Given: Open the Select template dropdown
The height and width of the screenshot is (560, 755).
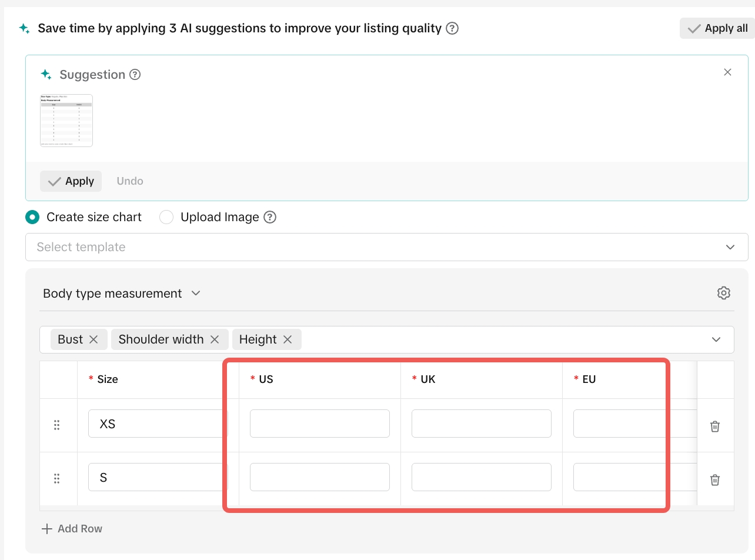Looking at the screenshot, I should click(386, 247).
